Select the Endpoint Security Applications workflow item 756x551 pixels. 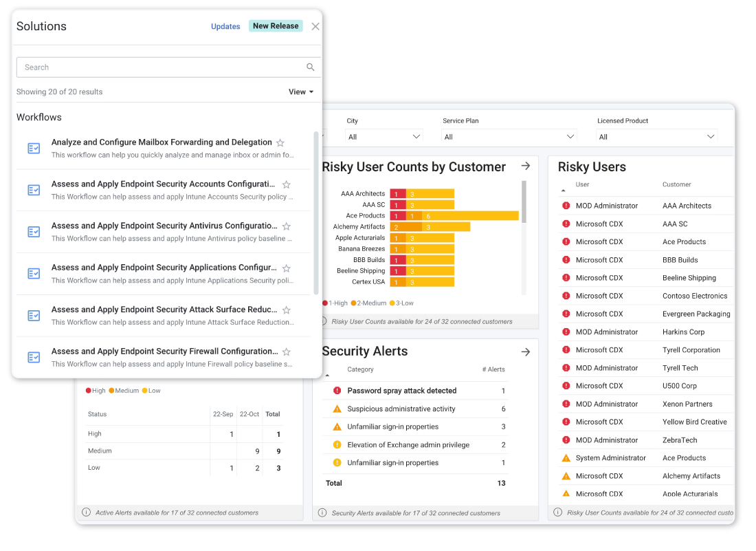(x=164, y=268)
